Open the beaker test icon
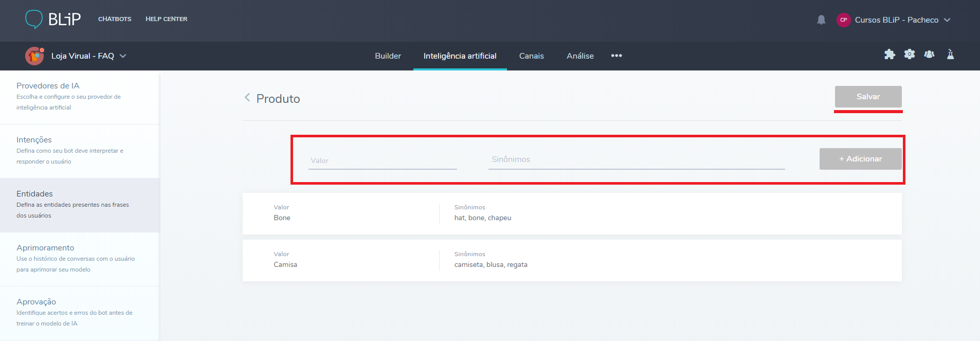Image resolution: width=980 pixels, height=341 pixels. pos(950,55)
